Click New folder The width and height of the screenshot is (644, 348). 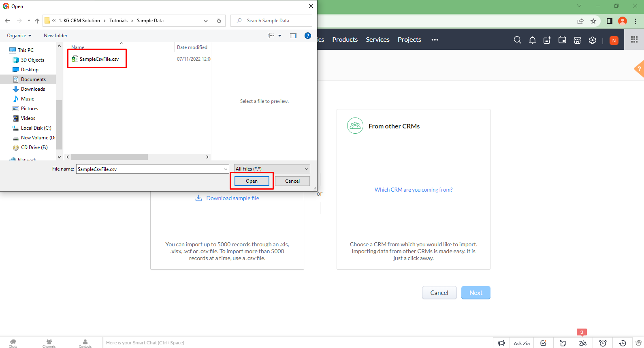55,36
